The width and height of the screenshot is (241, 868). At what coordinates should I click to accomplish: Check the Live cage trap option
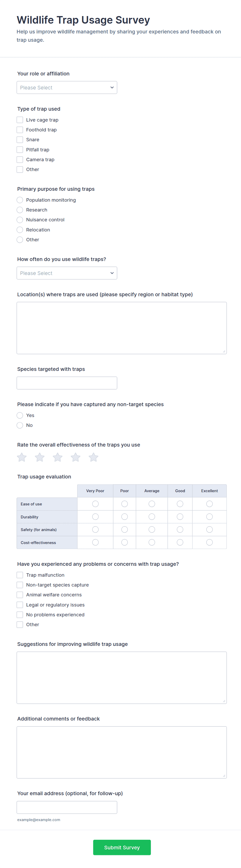tap(20, 120)
